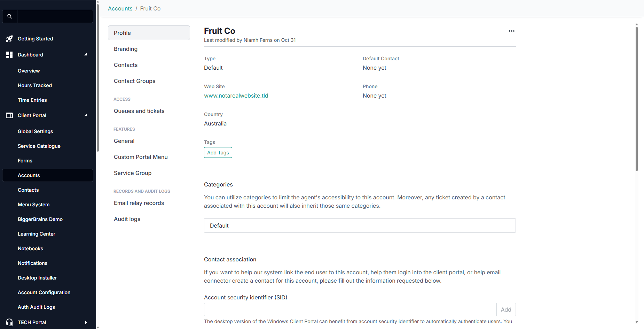644x329 pixels.
Task: Open the three-dot account options menu
Action: [x=511, y=31]
